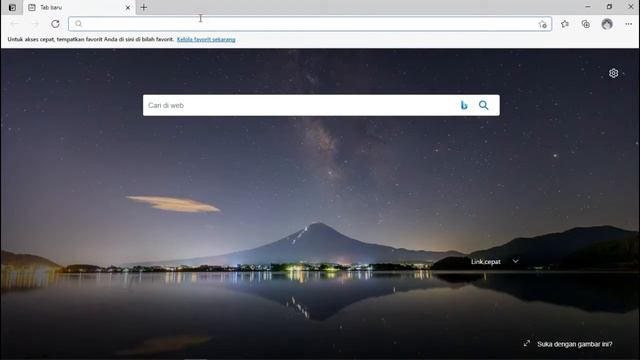The image size is (640, 360).
Task: Minimize the browser window
Action: 588,7
